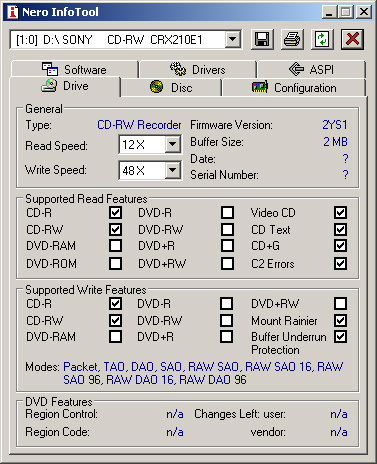Open the Software tab
377x464 pixels.
point(74,69)
